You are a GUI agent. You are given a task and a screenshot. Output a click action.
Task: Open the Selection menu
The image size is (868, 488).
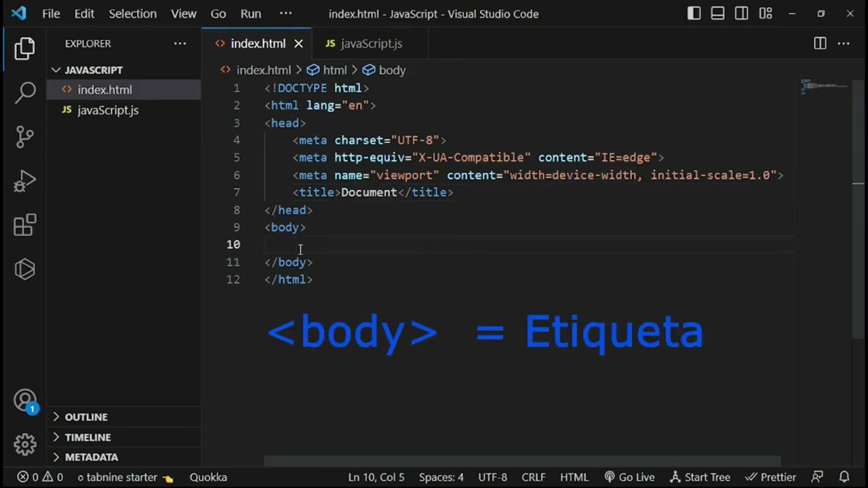tap(132, 14)
